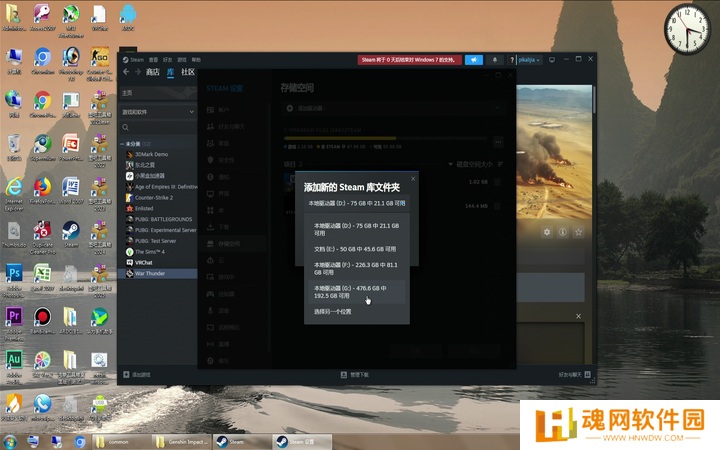Choose the 文档 (E:) 50 GB option

357,249
